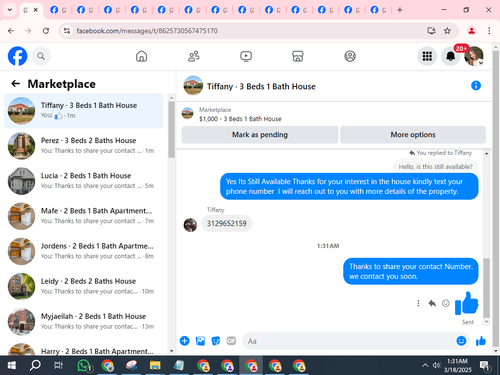Click the plus icon for more actions

pos(185,341)
